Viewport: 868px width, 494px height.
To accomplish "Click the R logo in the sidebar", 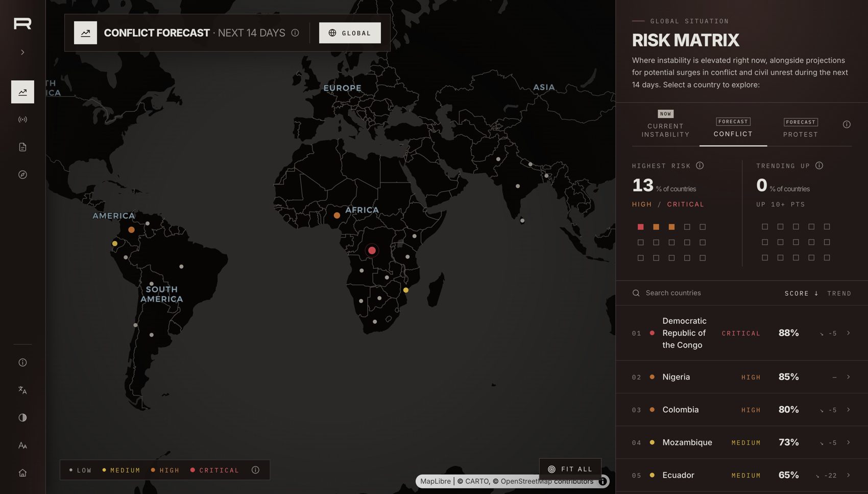I will click(22, 23).
